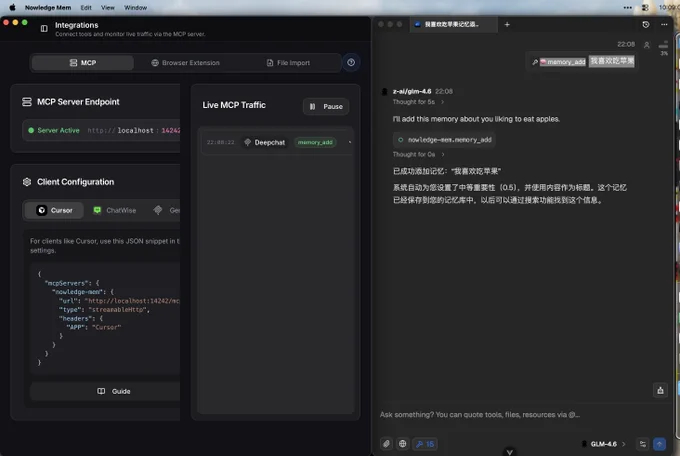Expand the Deepchat traffic row chevron
The width and height of the screenshot is (680, 456).
350,142
